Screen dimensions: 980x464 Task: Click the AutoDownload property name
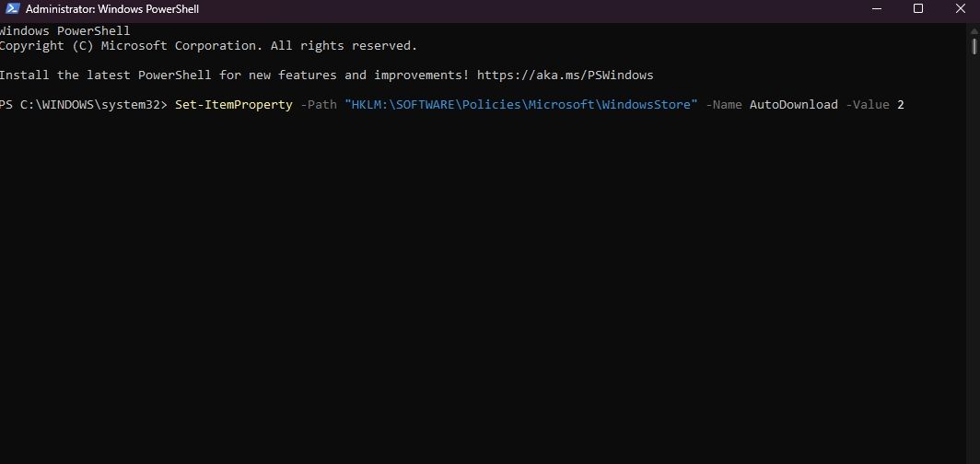(793, 105)
